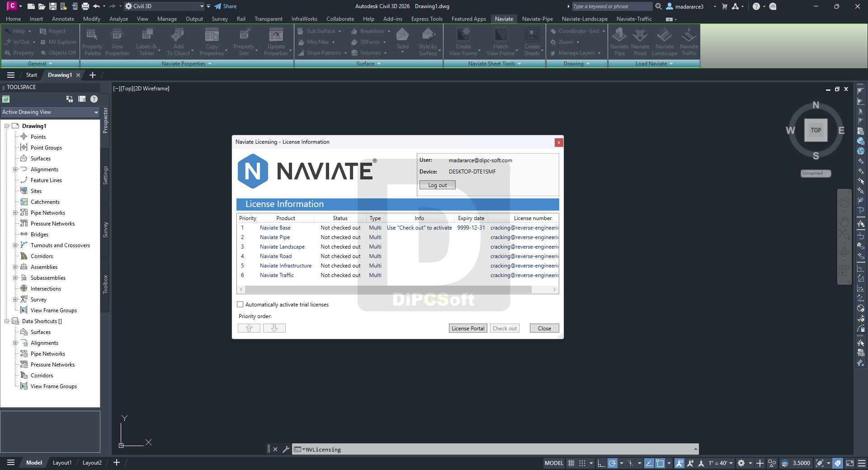868x470 pixels.
Task: Click the Open file folder icon
Action: click(x=42, y=6)
